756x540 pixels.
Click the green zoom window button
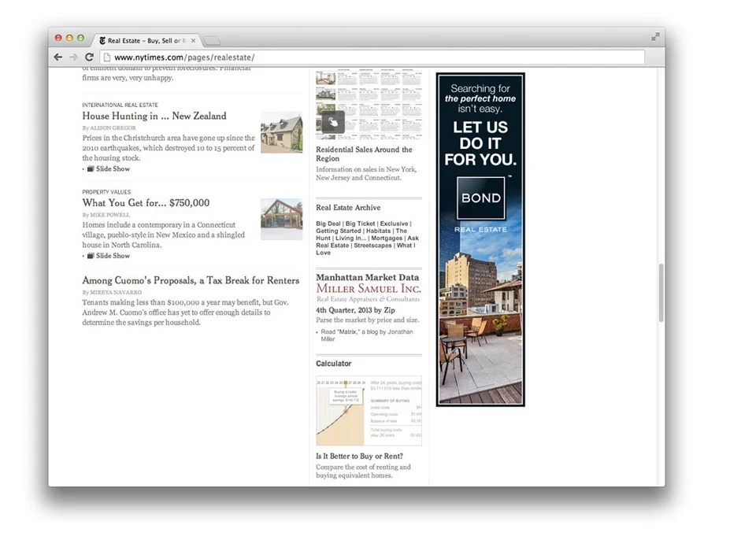click(80, 38)
